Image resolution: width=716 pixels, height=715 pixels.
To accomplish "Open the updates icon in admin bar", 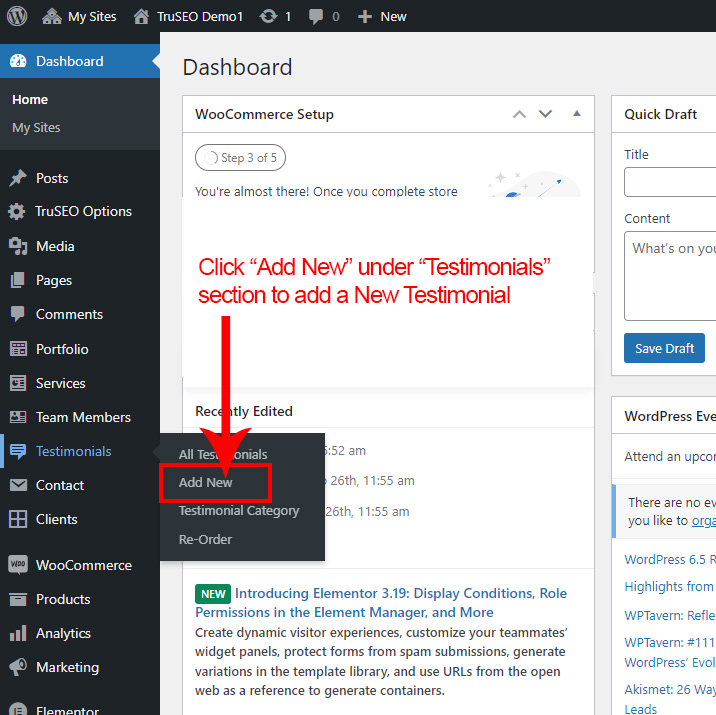I will [x=268, y=16].
